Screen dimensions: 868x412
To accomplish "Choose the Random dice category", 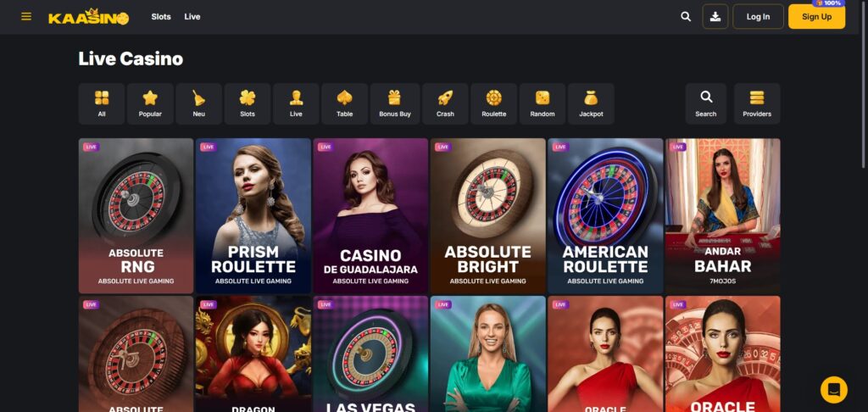I will [x=542, y=103].
